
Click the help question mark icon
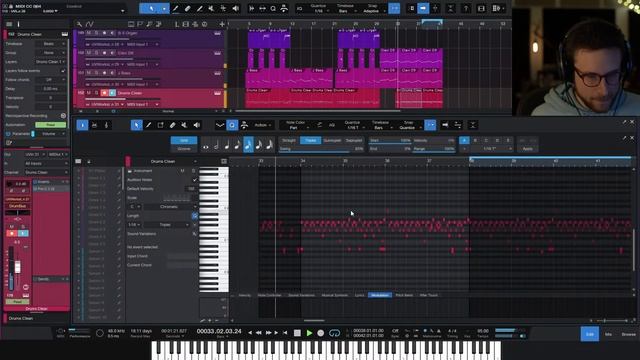point(466,8)
